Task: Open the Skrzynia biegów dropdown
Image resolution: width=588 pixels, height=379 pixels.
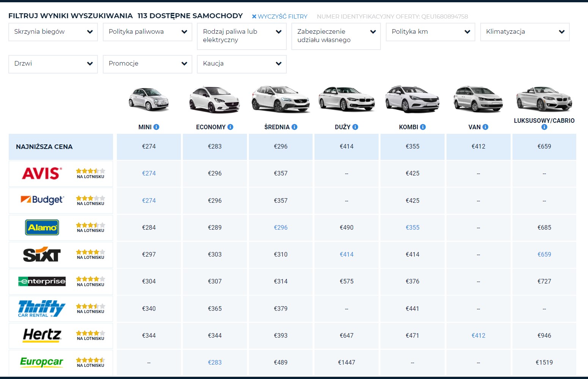Action: [53, 32]
